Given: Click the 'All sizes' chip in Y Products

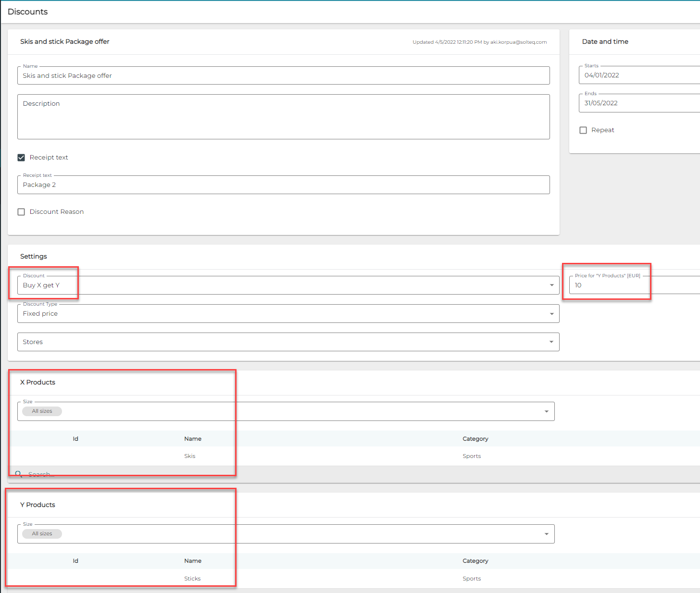Looking at the screenshot, I should pyautogui.click(x=42, y=534).
